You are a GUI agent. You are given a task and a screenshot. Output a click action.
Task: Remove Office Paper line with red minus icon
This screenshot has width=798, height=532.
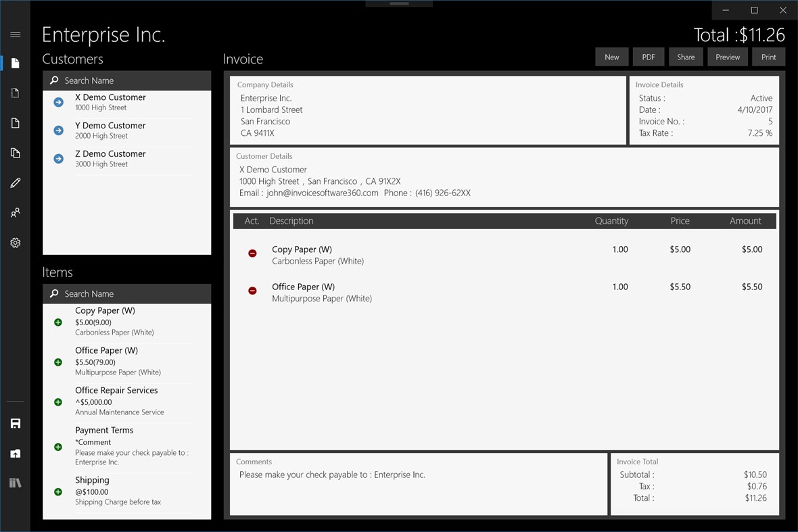coord(252,291)
